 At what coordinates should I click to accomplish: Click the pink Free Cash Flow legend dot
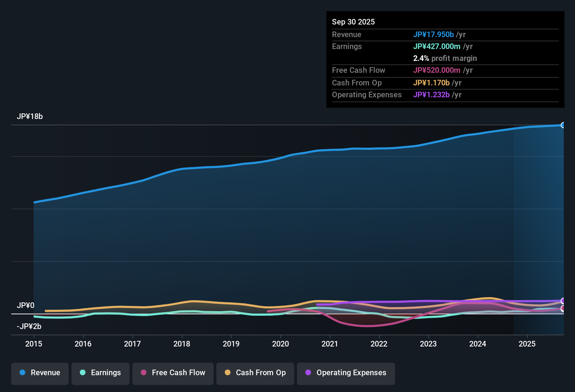[143, 373]
